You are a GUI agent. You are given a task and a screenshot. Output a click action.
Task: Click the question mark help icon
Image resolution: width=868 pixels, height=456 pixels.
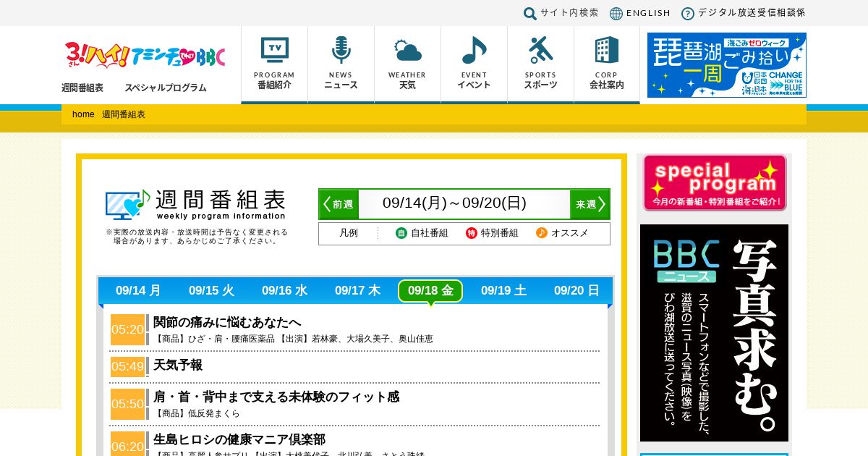(x=688, y=14)
